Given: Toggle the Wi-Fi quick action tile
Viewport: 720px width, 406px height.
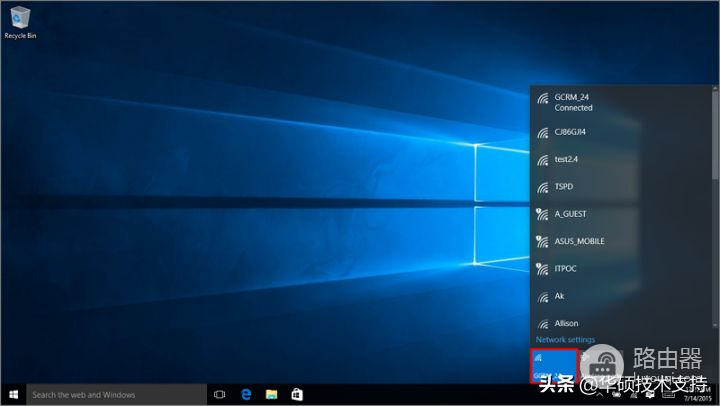Looking at the screenshot, I should pos(553,365).
